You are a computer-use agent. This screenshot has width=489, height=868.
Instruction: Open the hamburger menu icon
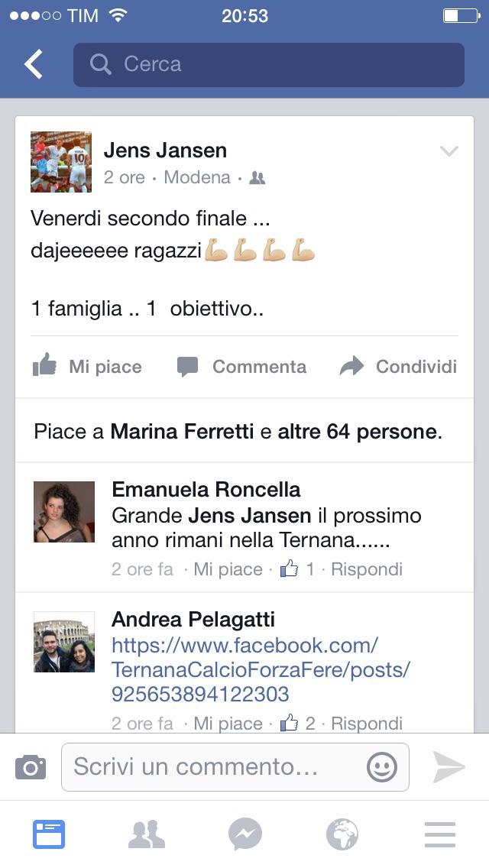pos(440,834)
